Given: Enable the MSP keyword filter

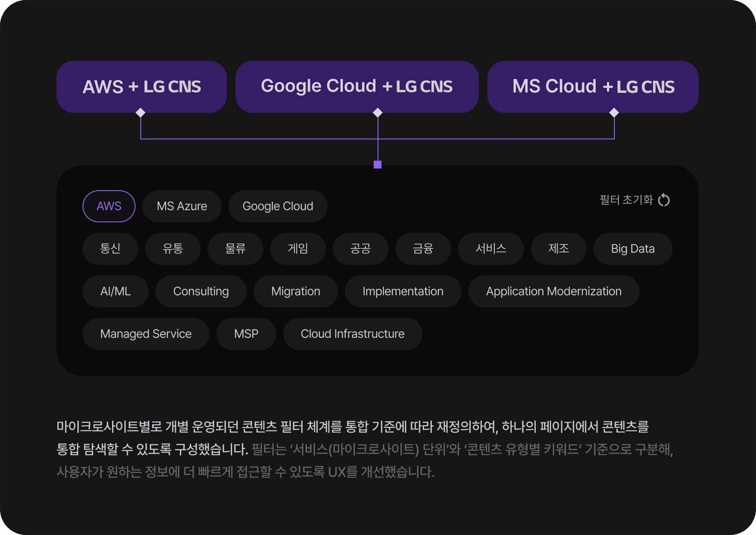Looking at the screenshot, I should pyautogui.click(x=246, y=334).
